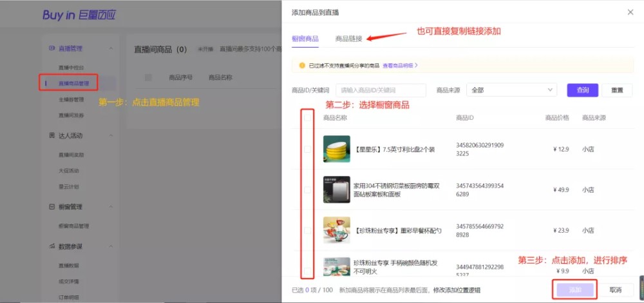Open 橱窗商品管理 in the sidebar
This screenshot has width=644, height=303.
(73, 226)
